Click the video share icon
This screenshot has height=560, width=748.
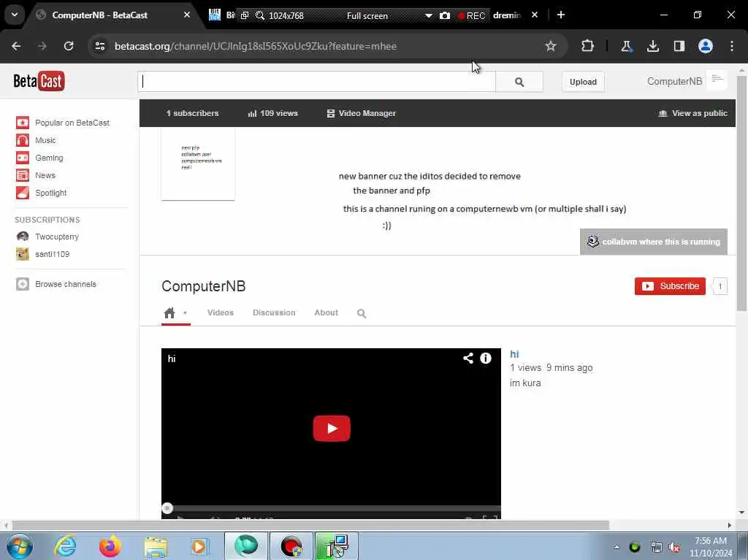(x=468, y=358)
